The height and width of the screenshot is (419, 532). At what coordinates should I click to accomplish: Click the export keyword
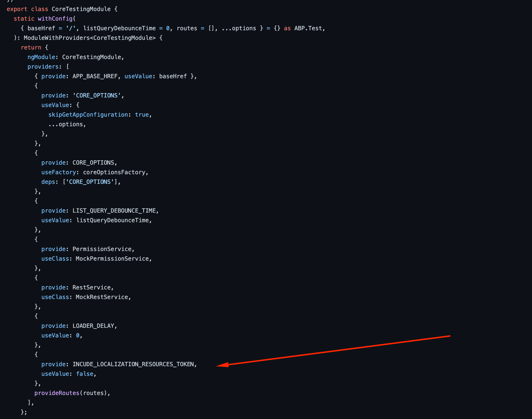(x=17, y=9)
